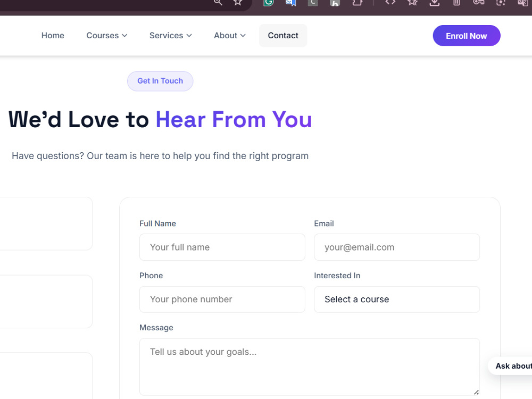
Task: Open the Grammarly extension icon
Action: point(268,2)
